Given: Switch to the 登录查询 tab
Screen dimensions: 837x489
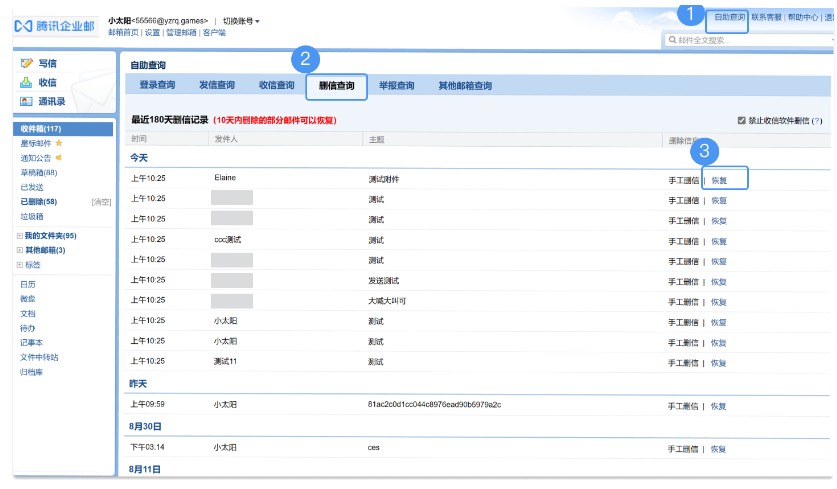Looking at the screenshot, I should 157,85.
